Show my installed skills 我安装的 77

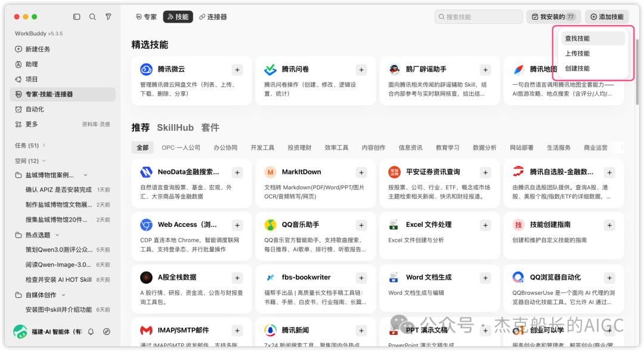point(553,17)
